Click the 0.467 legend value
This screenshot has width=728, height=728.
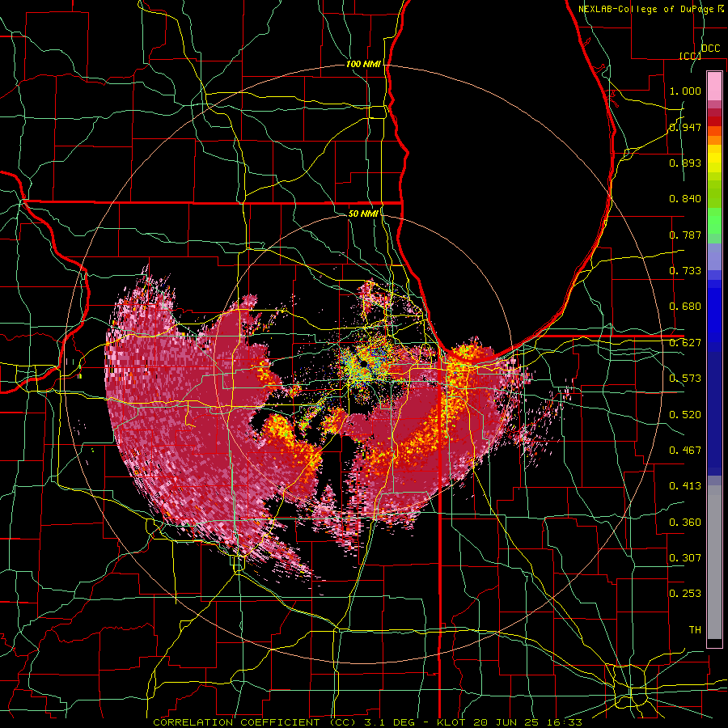click(x=685, y=450)
